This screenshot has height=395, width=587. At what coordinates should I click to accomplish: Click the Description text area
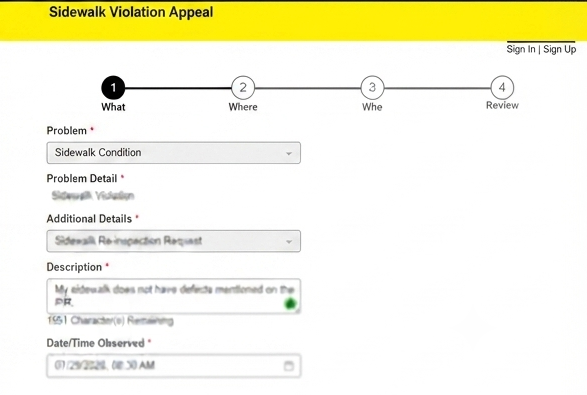(173, 296)
